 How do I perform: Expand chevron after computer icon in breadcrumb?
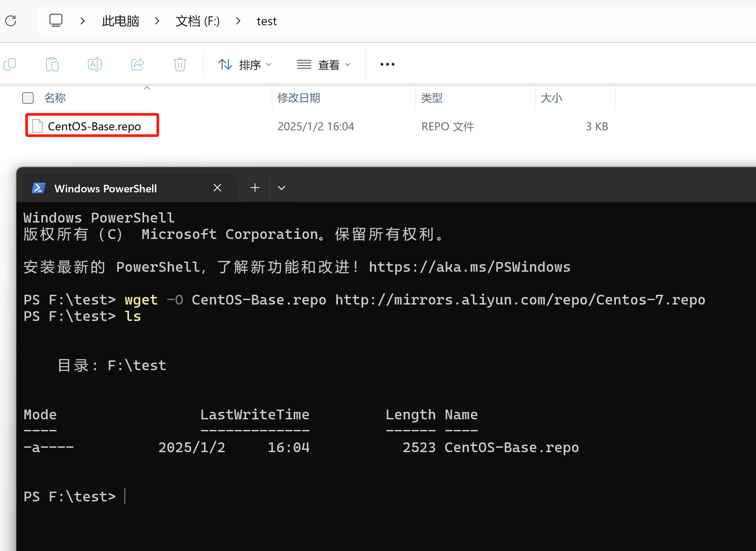(82, 21)
